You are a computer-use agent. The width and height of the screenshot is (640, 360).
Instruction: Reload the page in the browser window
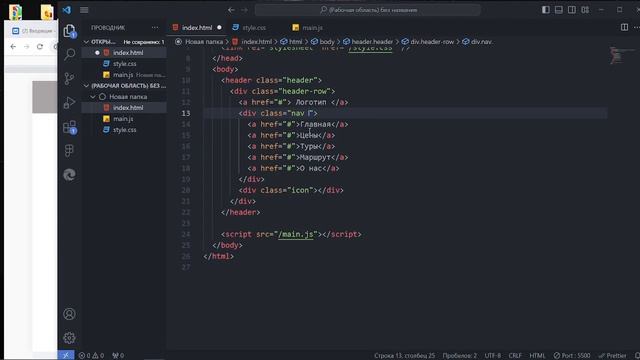coord(40,47)
